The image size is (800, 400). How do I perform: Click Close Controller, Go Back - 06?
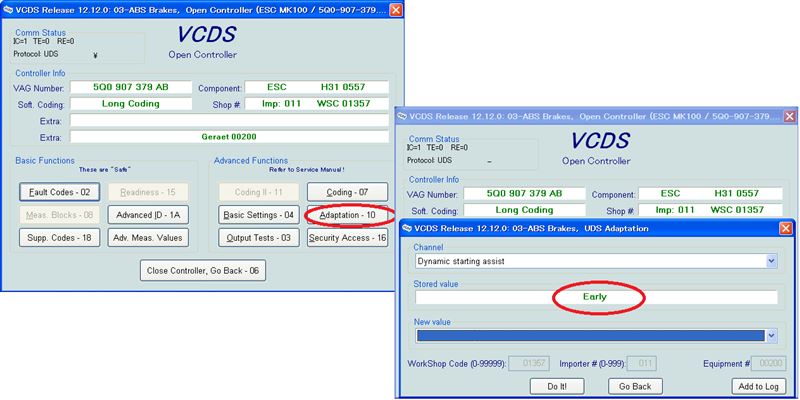(x=203, y=270)
